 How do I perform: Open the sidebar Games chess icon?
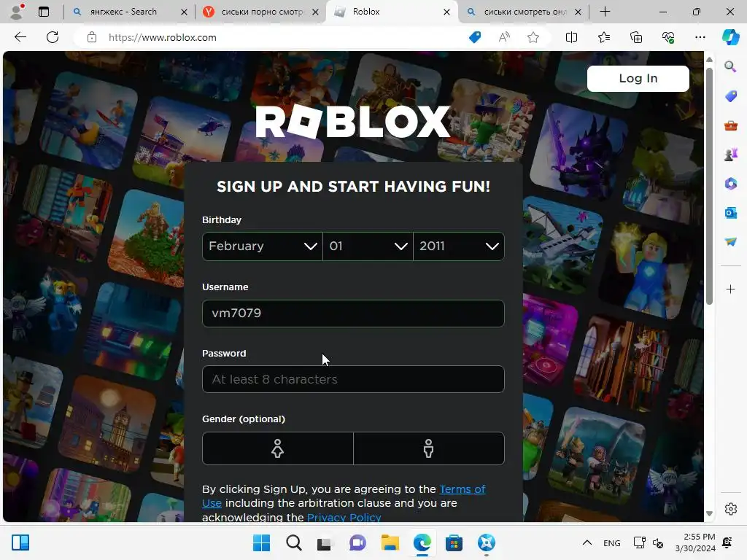(x=730, y=155)
